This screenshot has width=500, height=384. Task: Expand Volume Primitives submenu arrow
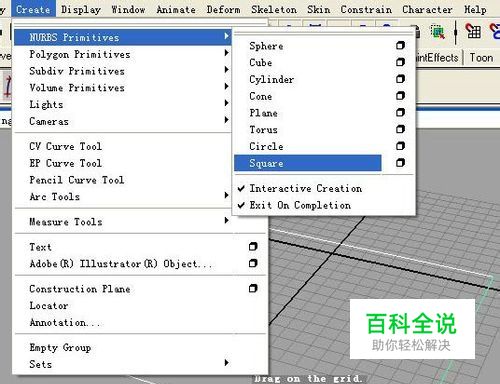(226, 86)
